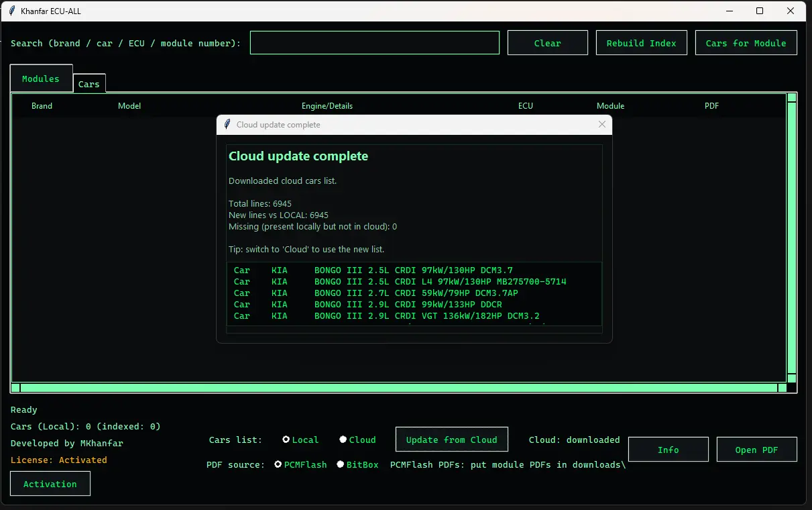The height and width of the screenshot is (510, 812).
Task: Switch cars list to Cloud
Action: click(x=342, y=440)
